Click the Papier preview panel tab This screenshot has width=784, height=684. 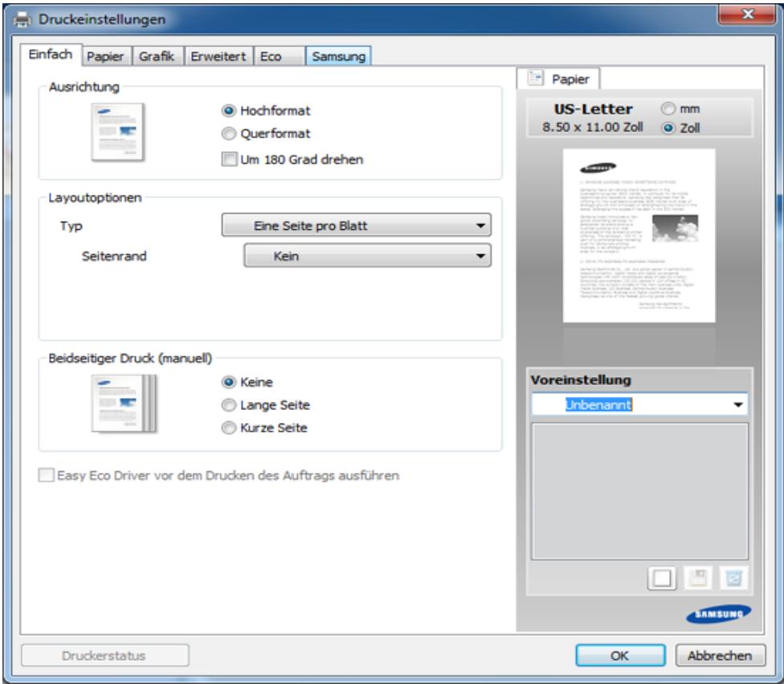pos(558,79)
